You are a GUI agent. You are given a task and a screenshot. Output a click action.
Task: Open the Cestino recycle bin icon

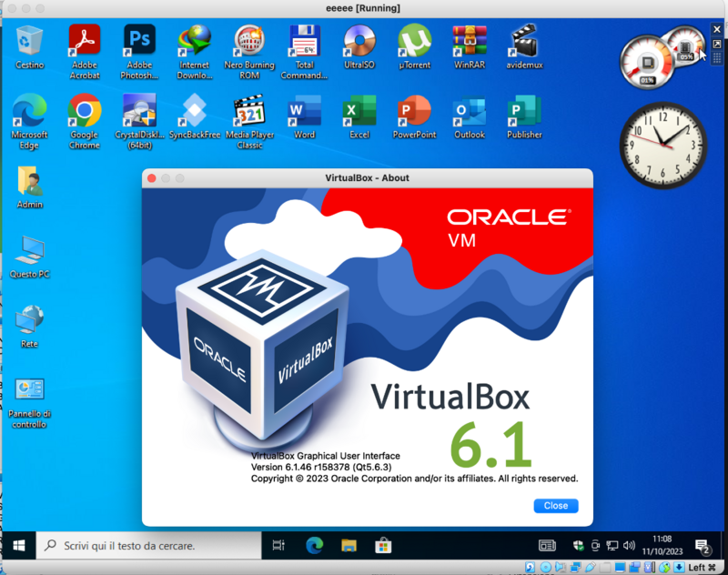click(29, 48)
